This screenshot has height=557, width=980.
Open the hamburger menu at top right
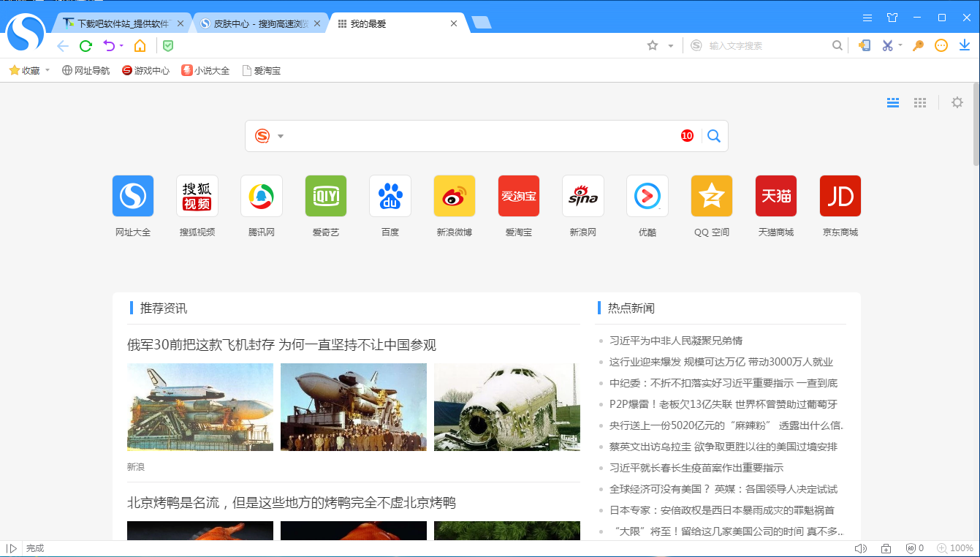point(867,17)
